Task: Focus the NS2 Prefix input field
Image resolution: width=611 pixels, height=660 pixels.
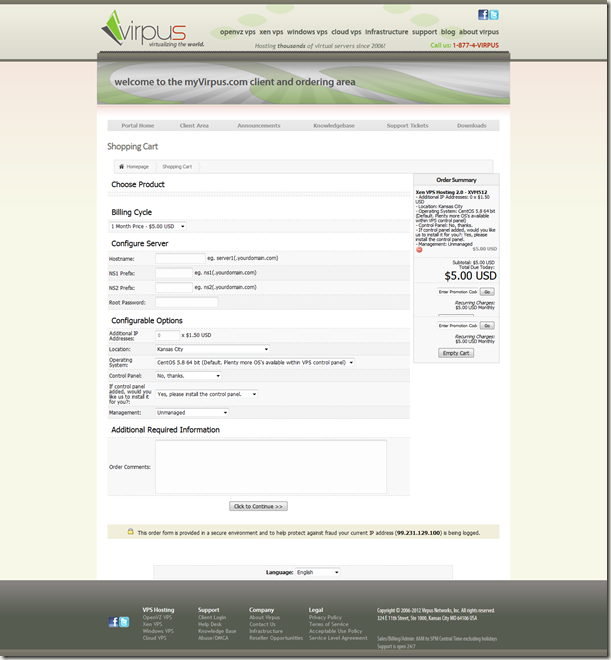Action: click(x=174, y=287)
